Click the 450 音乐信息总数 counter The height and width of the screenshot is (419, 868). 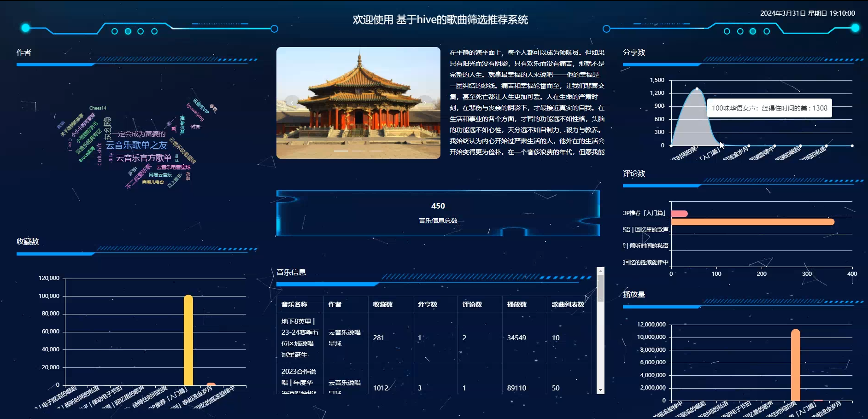point(438,206)
